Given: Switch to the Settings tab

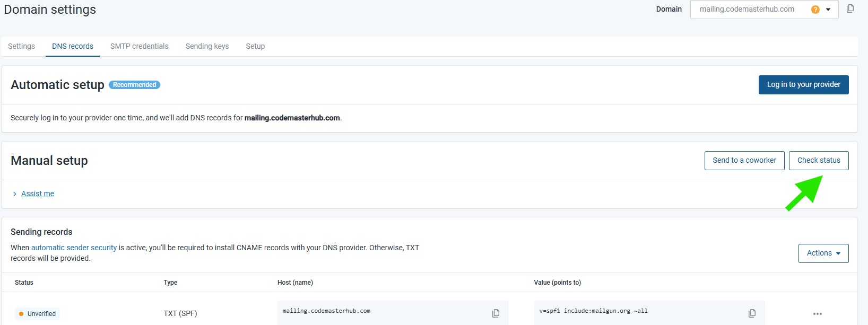Looking at the screenshot, I should 21,46.
